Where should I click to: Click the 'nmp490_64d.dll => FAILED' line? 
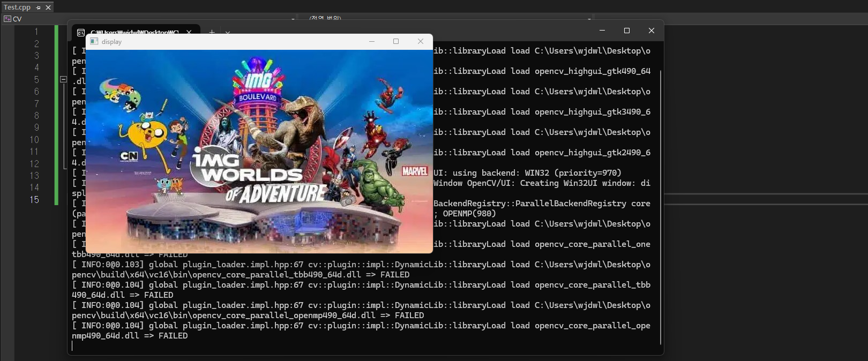[130, 336]
